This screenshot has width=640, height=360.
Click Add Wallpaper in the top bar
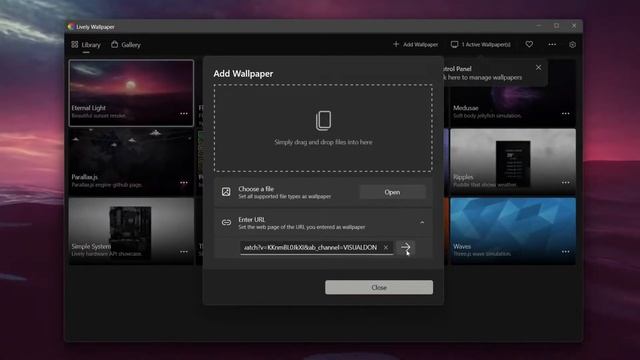coord(416,44)
